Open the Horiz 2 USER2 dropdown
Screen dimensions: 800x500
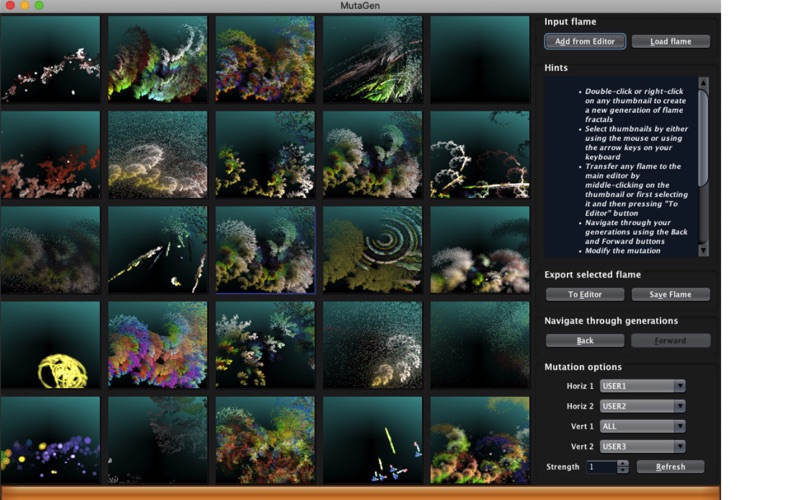[642, 406]
